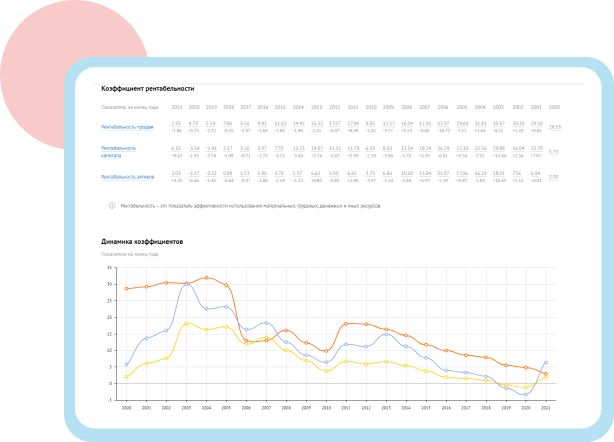
Task: Click the blue line point at 2021
Action: 545,362
